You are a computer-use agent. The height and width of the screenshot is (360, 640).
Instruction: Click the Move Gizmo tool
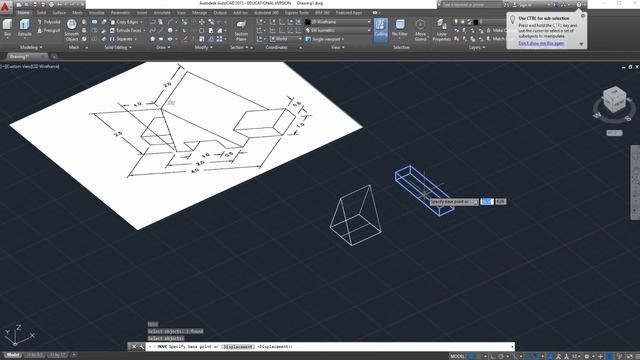(x=420, y=29)
